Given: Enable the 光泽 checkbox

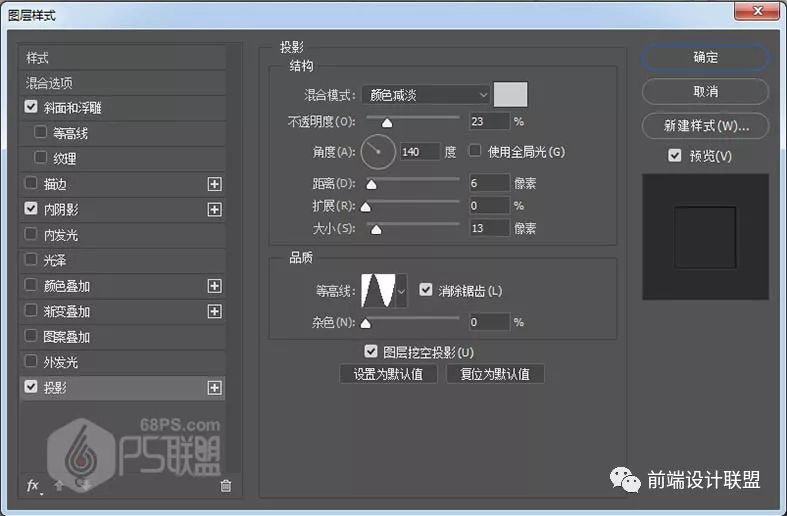Looking at the screenshot, I should point(31,259).
